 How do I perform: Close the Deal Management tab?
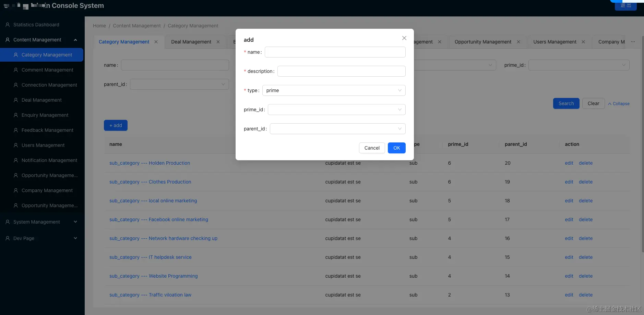[218, 42]
